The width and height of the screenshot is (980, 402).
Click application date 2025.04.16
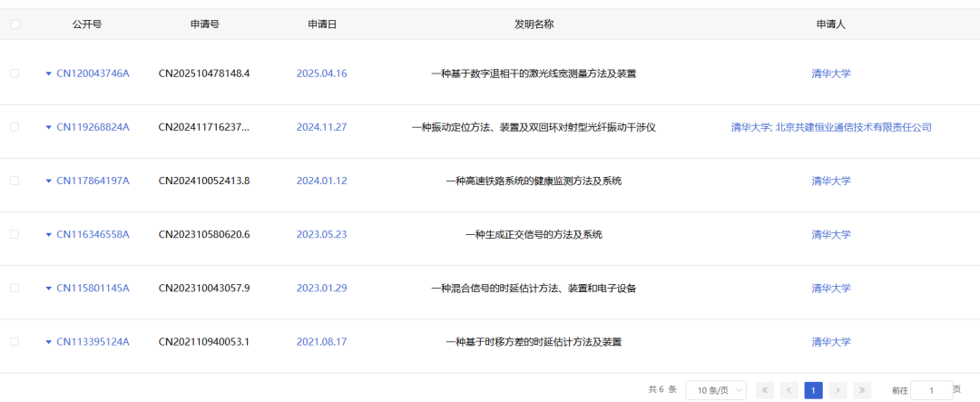click(x=322, y=74)
